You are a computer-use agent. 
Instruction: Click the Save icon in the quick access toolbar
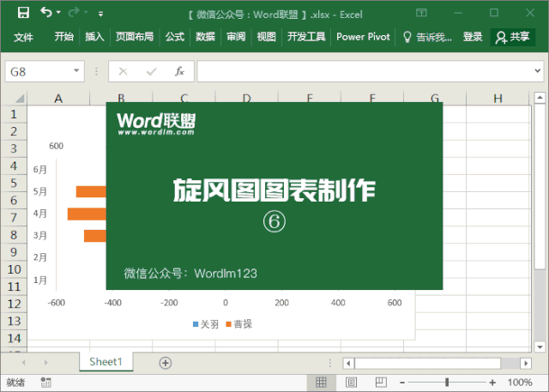tap(23, 13)
